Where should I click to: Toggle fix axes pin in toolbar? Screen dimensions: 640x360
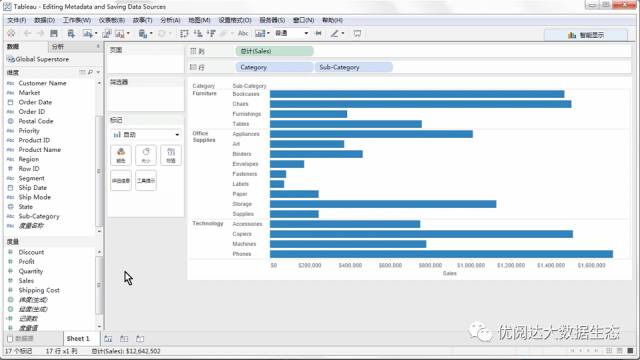point(318,33)
